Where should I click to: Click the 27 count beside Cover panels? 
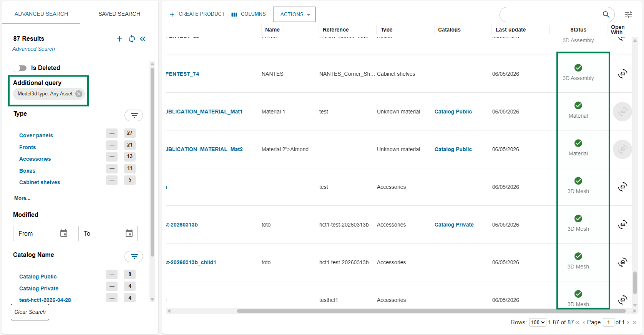(x=130, y=133)
